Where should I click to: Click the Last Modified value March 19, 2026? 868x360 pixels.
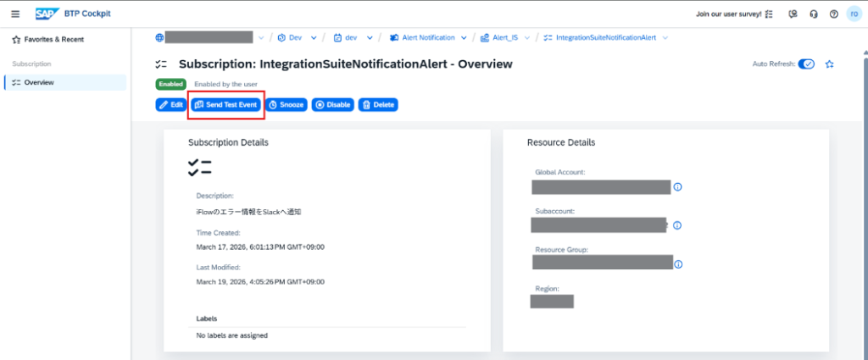point(260,282)
